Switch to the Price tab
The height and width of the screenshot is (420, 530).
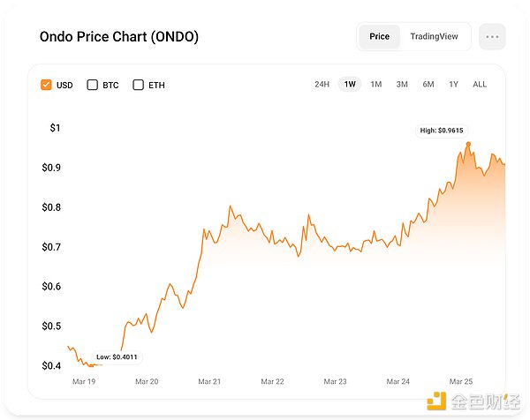pos(380,37)
